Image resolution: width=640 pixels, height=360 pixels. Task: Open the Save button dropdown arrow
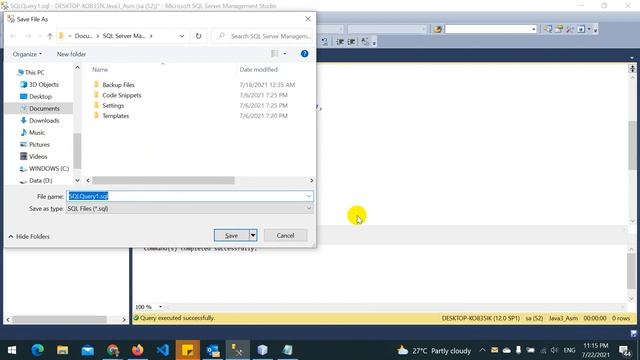point(253,236)
